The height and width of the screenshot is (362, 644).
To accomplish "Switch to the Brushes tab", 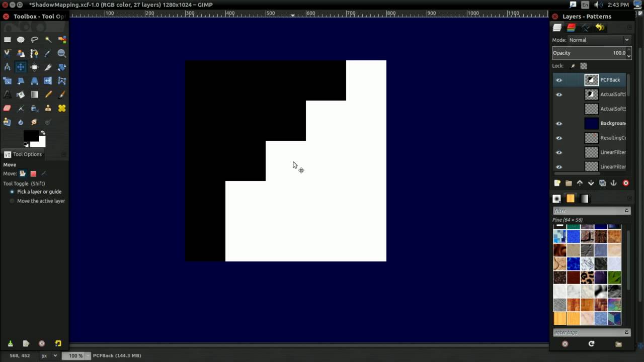I will click(556, 199).
